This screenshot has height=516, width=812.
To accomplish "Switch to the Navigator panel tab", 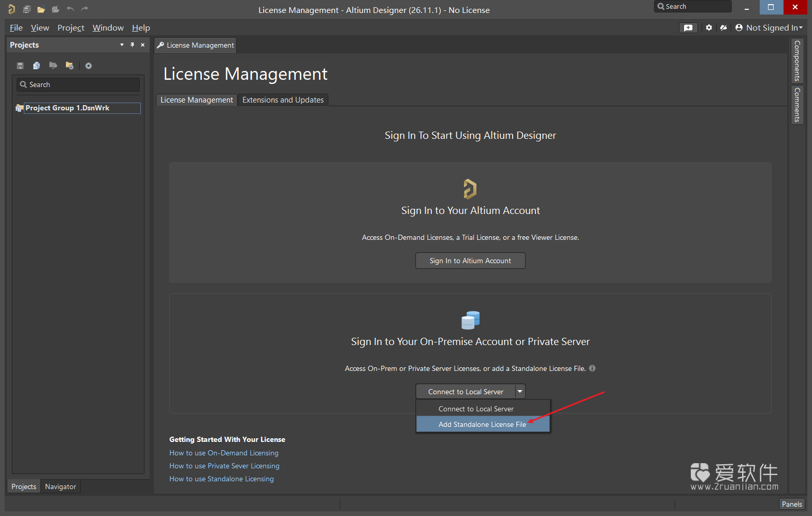I will tap(61, 486).
